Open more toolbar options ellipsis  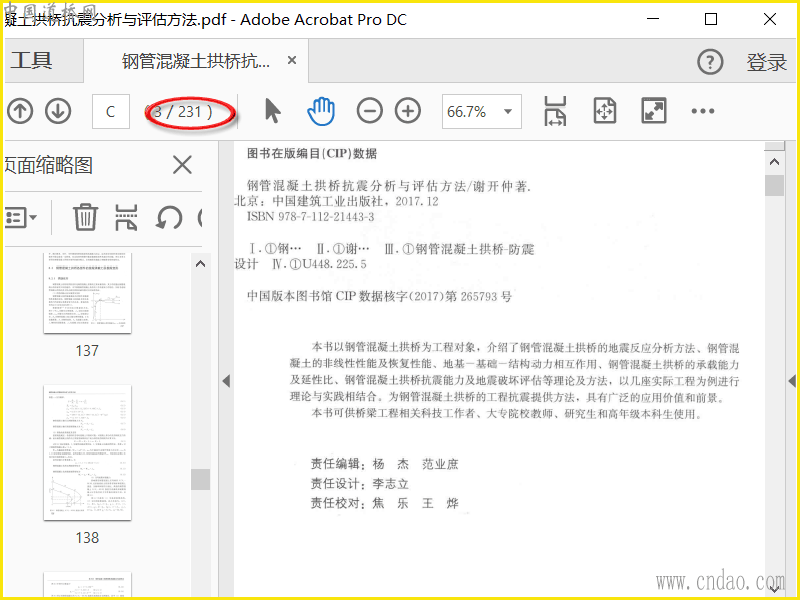click(703, 111)
